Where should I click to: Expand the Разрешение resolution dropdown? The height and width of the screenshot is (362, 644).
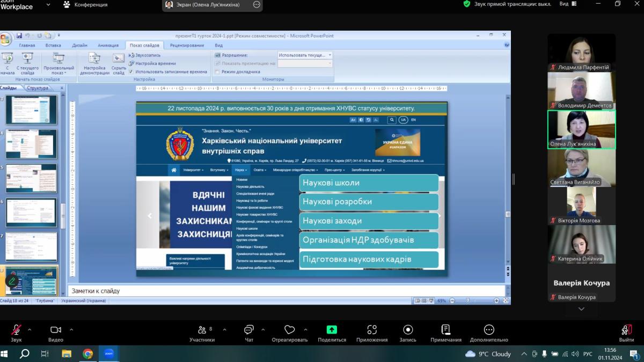[x=330, y=55]
